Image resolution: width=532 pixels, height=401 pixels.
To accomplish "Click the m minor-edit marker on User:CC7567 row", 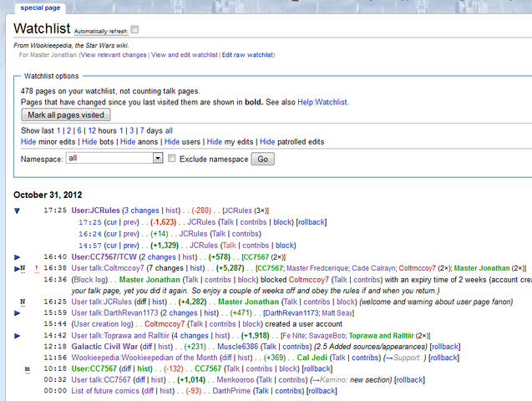I will tap(27, 369).
